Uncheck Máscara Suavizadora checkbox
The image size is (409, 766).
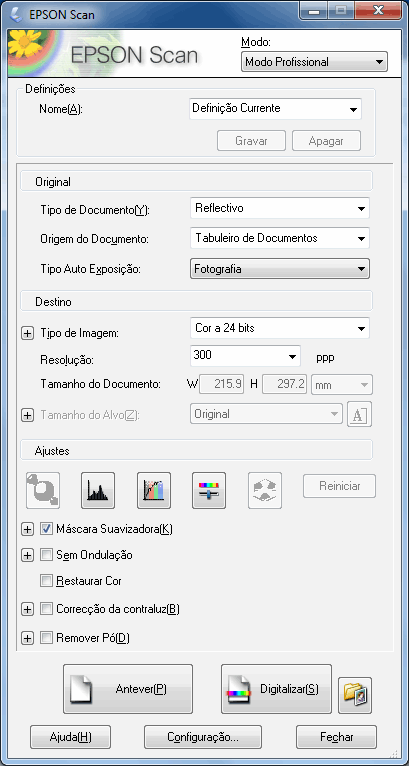click(x=46, y=529)
